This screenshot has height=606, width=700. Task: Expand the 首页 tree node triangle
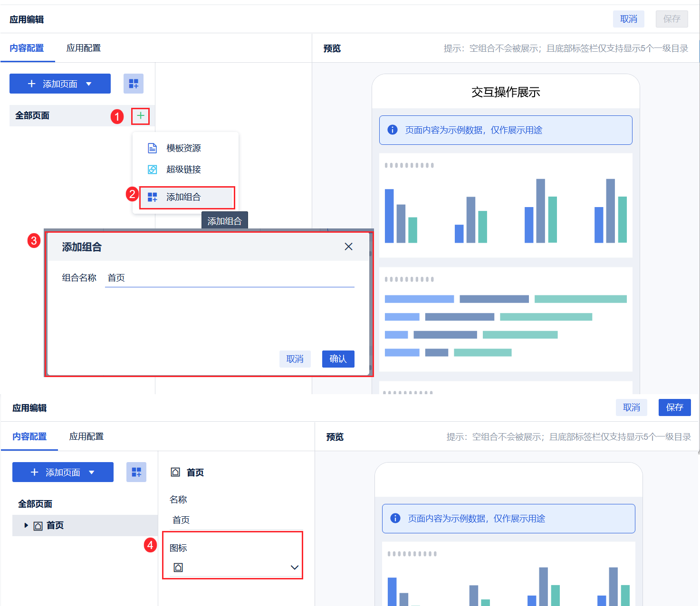(26, 525)
